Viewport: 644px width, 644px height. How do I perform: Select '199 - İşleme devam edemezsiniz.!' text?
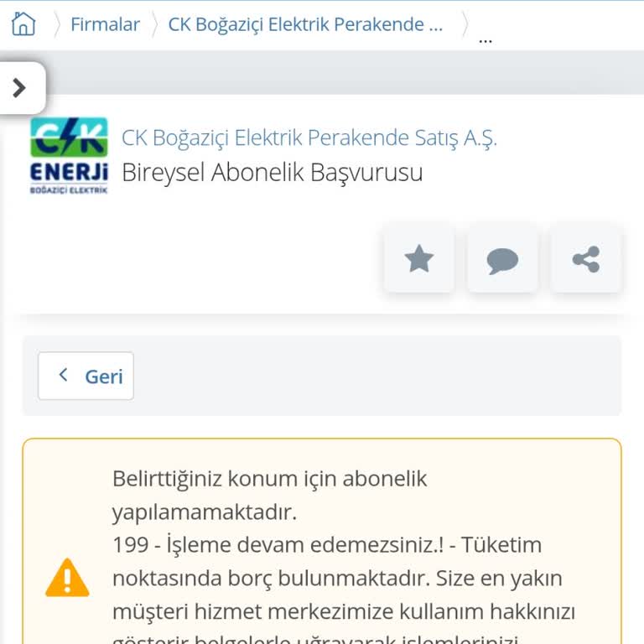[278, 545]
